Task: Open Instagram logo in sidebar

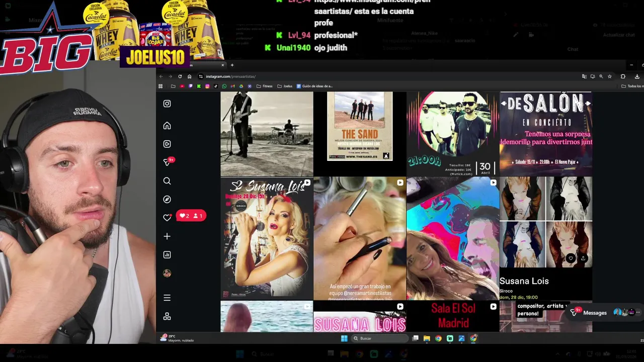Action: (x=167, y=104)
